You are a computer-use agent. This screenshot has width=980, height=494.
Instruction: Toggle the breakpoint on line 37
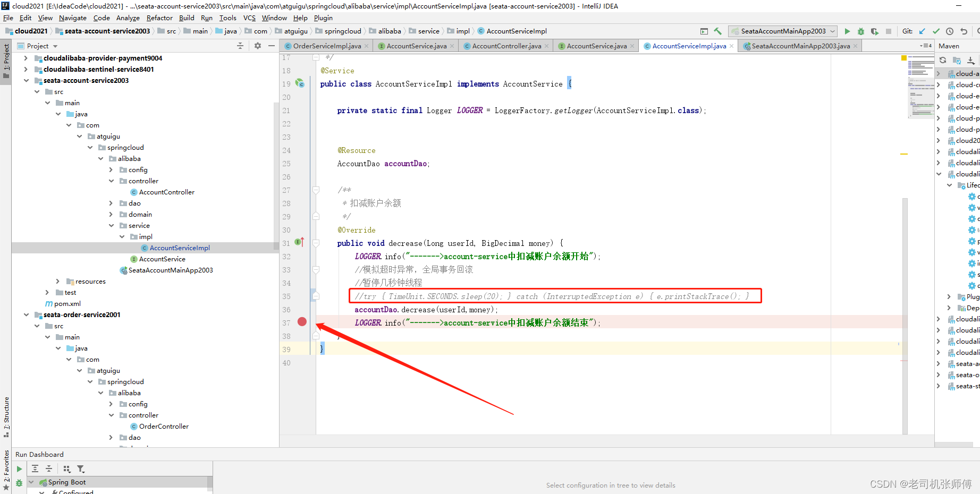pos(302,321)
